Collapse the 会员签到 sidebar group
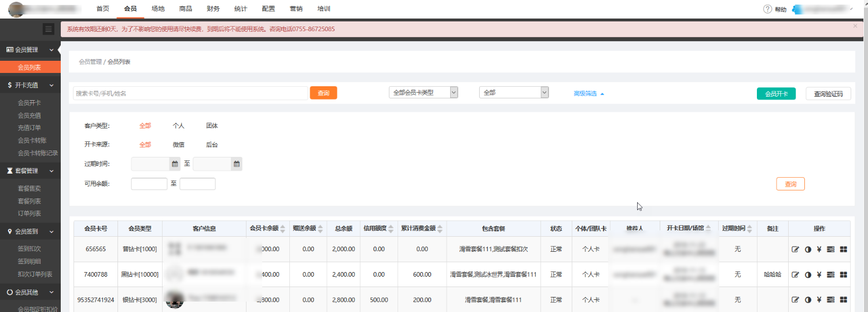 pos(30,232)
